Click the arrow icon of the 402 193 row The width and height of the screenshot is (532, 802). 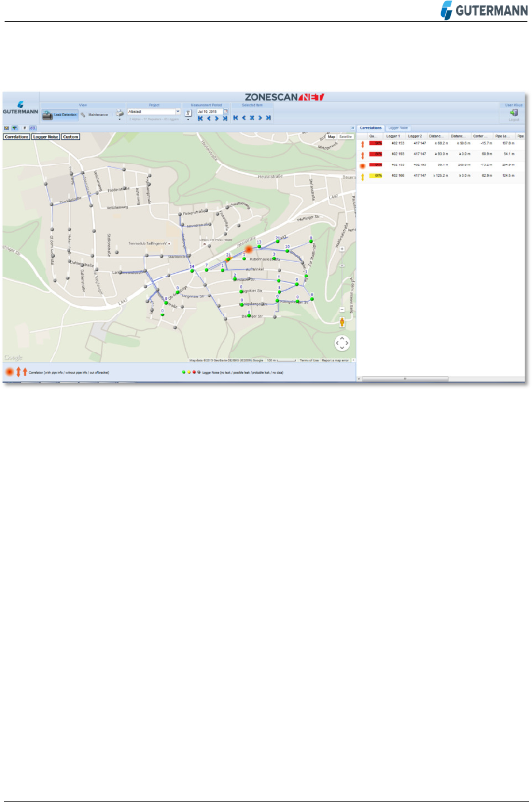pyautogui.click(x=362, y=154)
